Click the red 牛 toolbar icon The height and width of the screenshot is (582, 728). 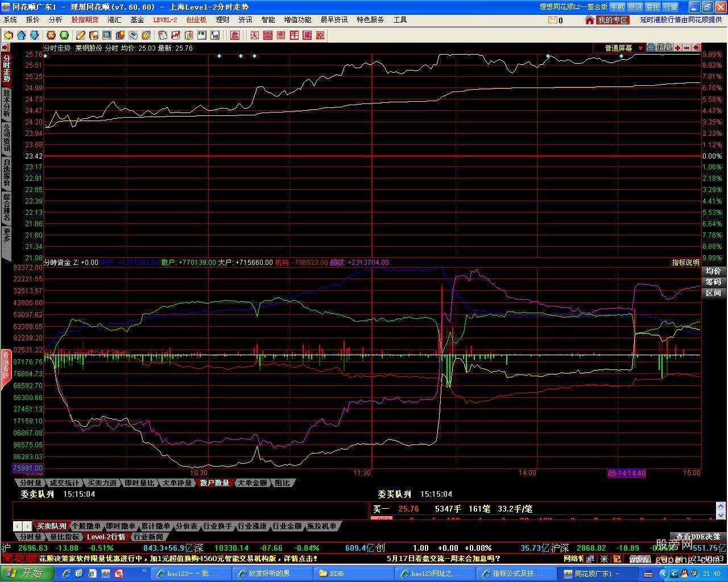pos(294,35)
